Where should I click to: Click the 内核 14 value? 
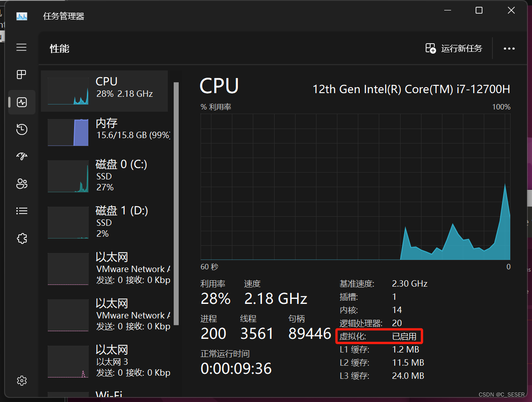pos(396,310)
